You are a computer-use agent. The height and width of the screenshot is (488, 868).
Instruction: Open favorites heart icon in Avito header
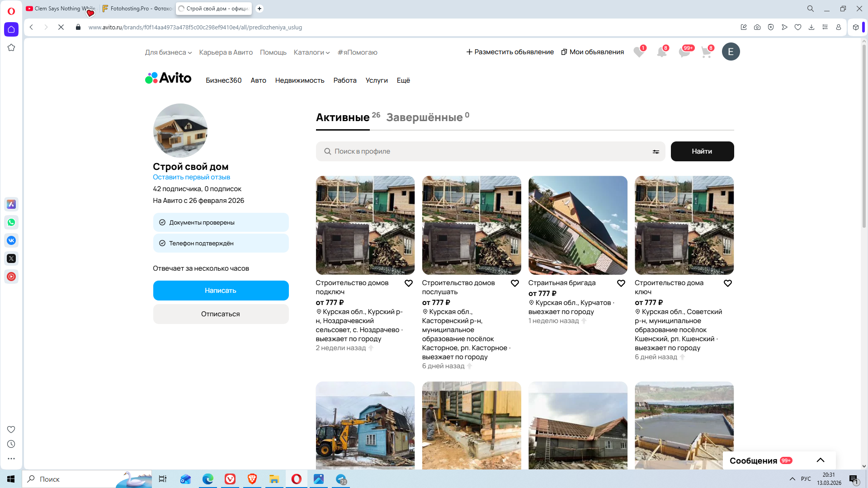[639, 52]
